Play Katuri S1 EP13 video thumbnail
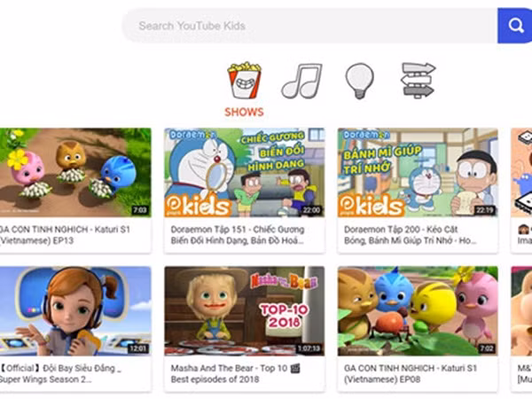The width and height of the screenshot is (532, 399). coord(75,172)
